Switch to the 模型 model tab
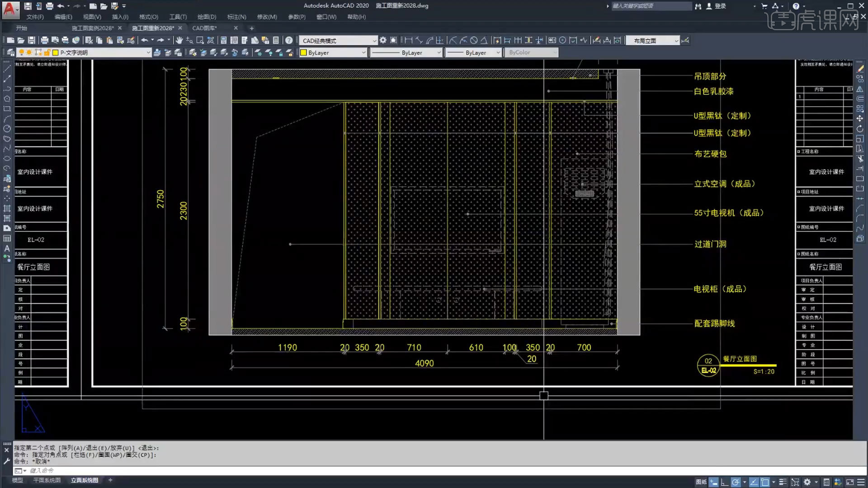Image resolution: width=868 pixels, height=488 pixels. point(17,480)
